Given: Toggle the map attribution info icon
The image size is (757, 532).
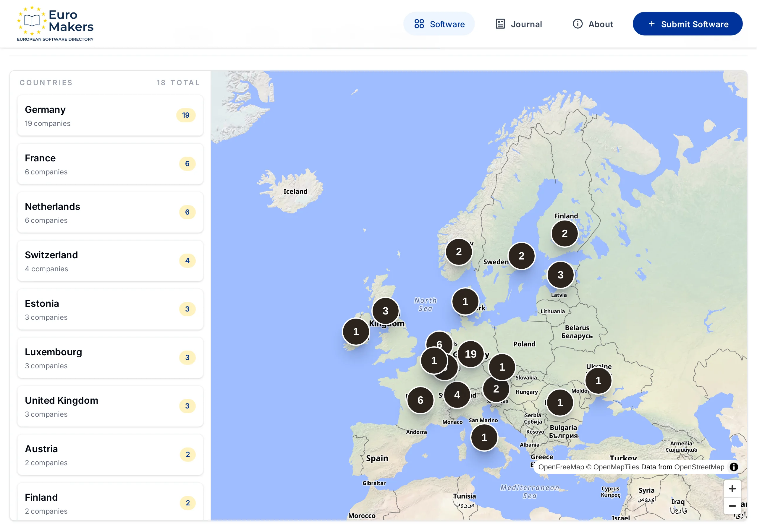Looking at the screenshot, I should click(734, 467).
